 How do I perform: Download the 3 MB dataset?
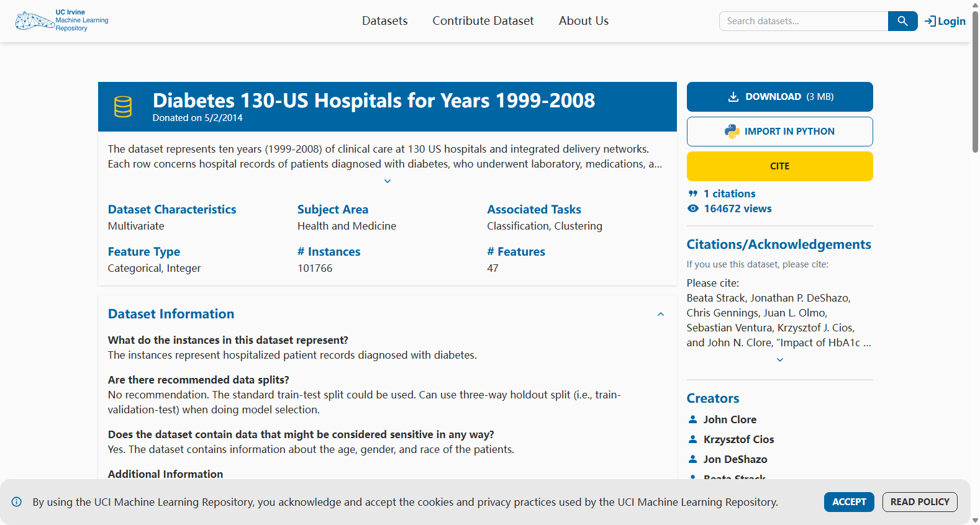click(780, 97)
